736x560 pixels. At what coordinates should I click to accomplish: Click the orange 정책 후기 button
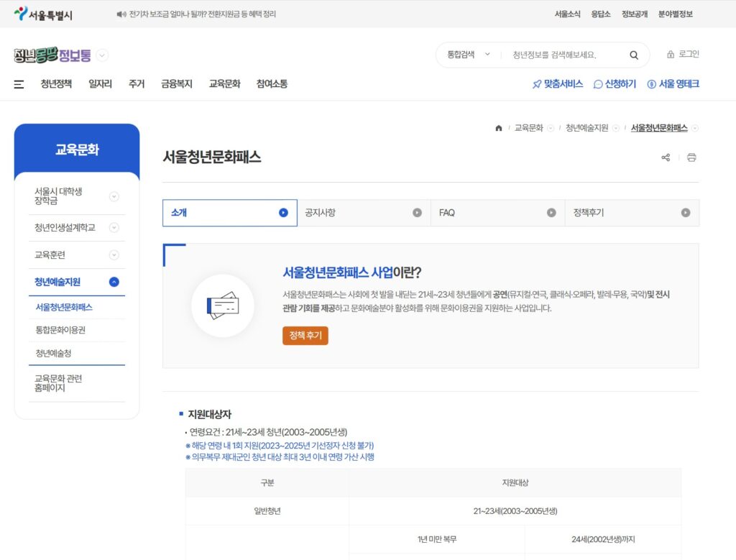tap(305, 335)
